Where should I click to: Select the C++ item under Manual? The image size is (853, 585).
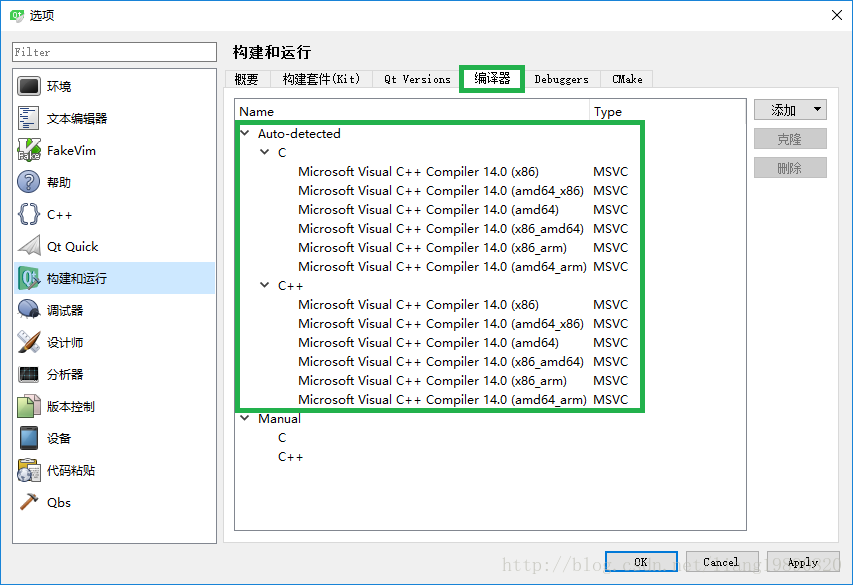(290, 457)
